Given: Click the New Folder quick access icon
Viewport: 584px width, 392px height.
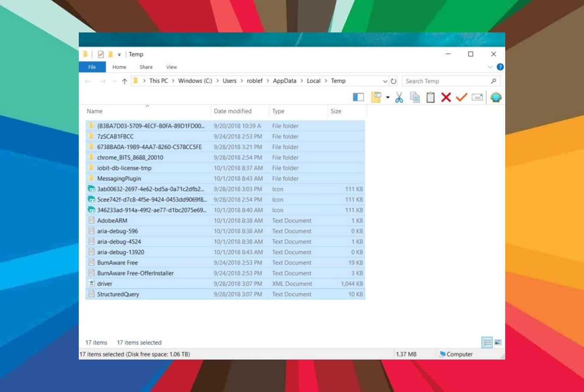Looking at the screenshot, I should click(110, 54).
